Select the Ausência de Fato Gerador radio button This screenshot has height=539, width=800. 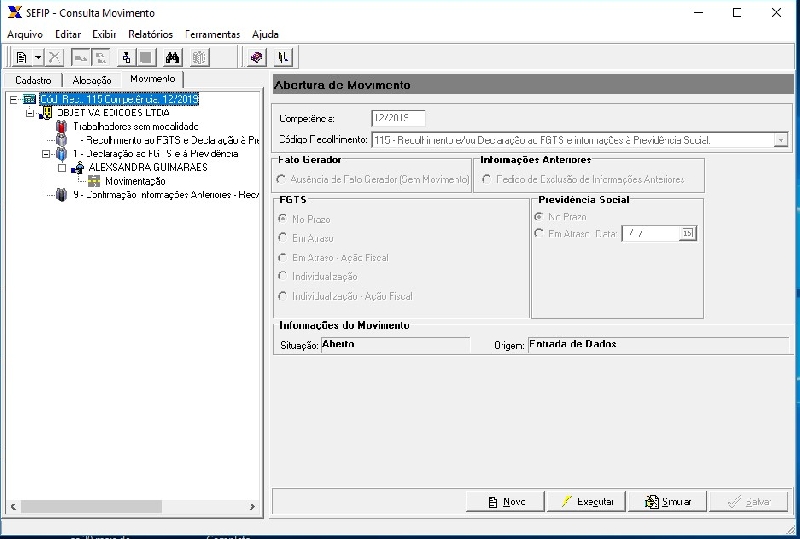pos(281,180)
